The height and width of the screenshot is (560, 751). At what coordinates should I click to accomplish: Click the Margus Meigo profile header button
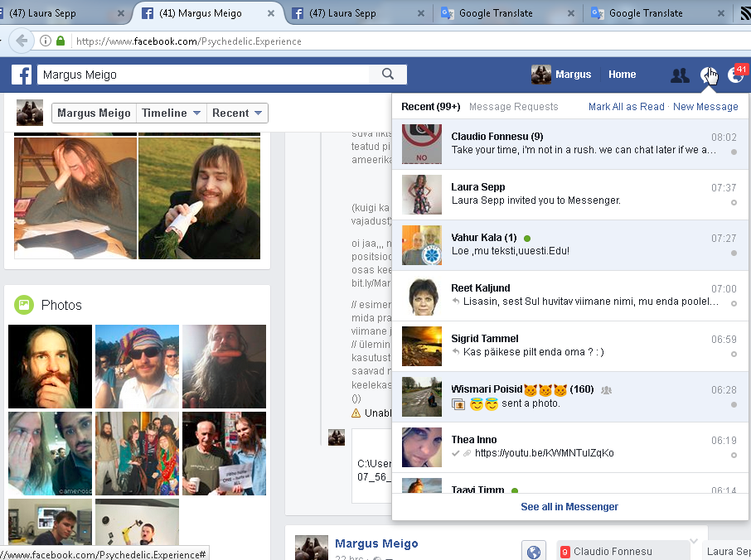[x=94, y=113]
